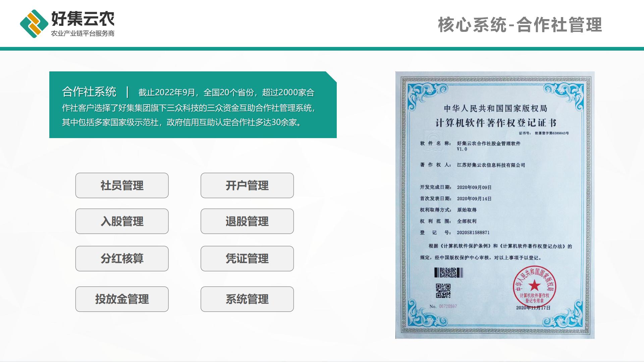Image resolution: width=644 pixels, height=362 pixels.
Task: Click the QR code on the certificate
Action: pos(443,291)
